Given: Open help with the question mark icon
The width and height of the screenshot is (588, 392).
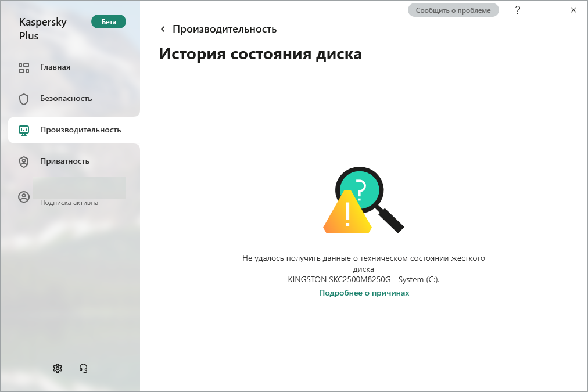Looking at the screenshot, I should tap(518, 10).
